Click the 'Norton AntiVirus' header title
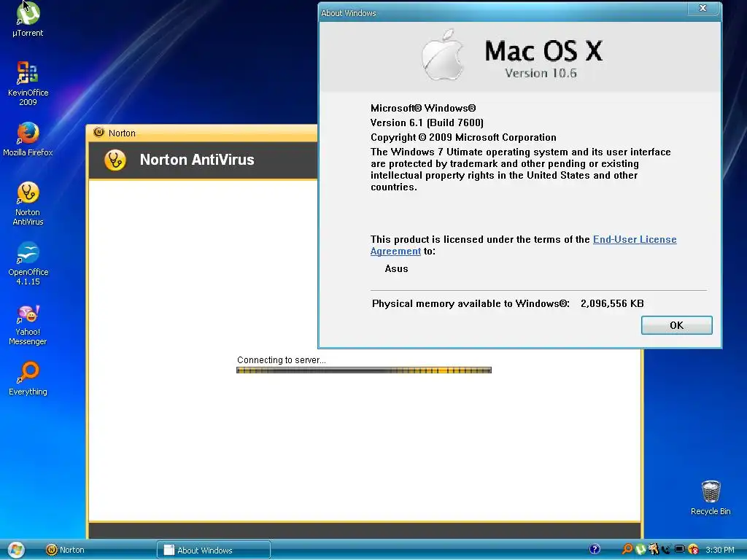Screen dimensions: 747x560 coord(197,160)
